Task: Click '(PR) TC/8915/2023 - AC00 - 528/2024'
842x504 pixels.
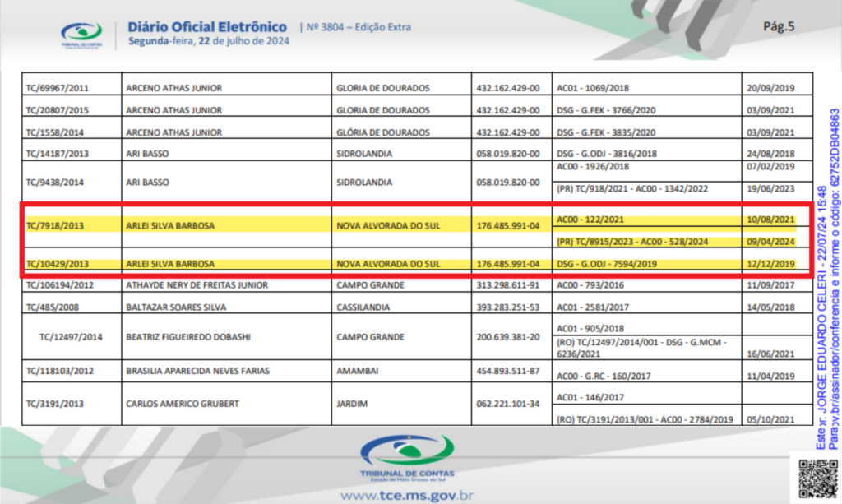Action: click(632, 242)
